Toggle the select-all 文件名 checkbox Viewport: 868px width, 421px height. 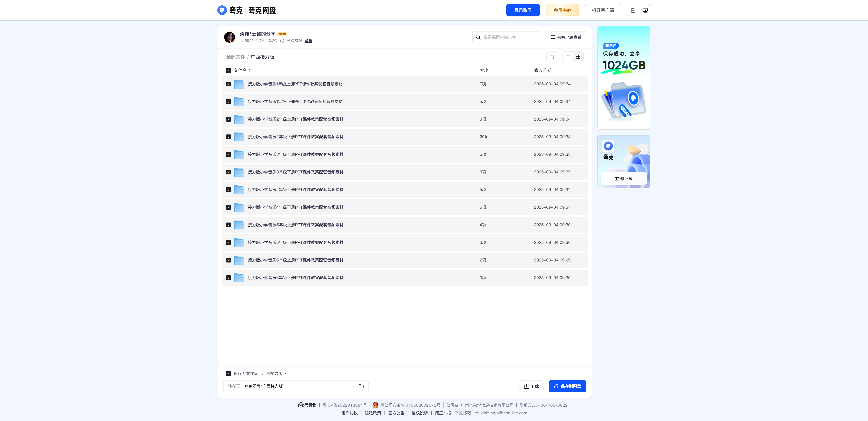[229, 70]
